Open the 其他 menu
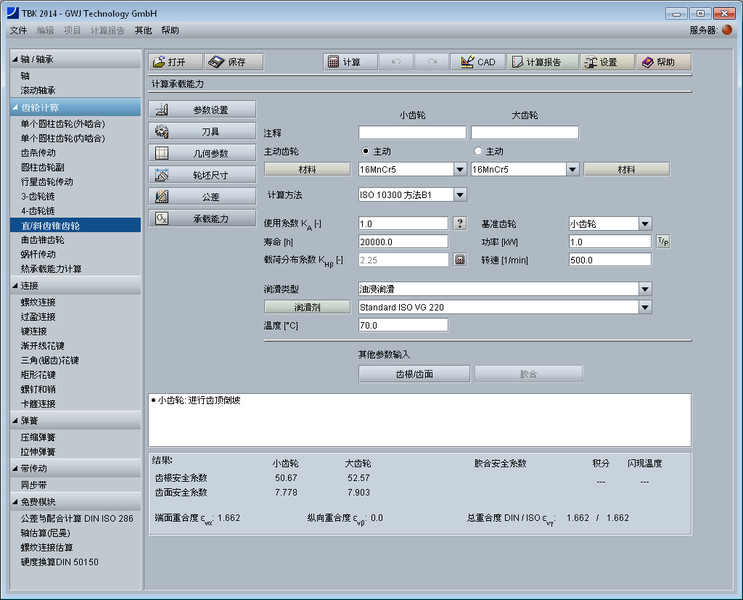Image resolution: width=743 pixels, height=600 pixels. [x=143, y=30]
